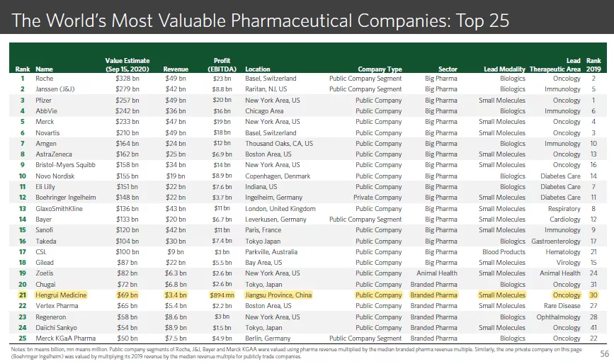This screenshot has height=364, width=614.
Task: Click the Company Type column header
Action: click(380, 69)
